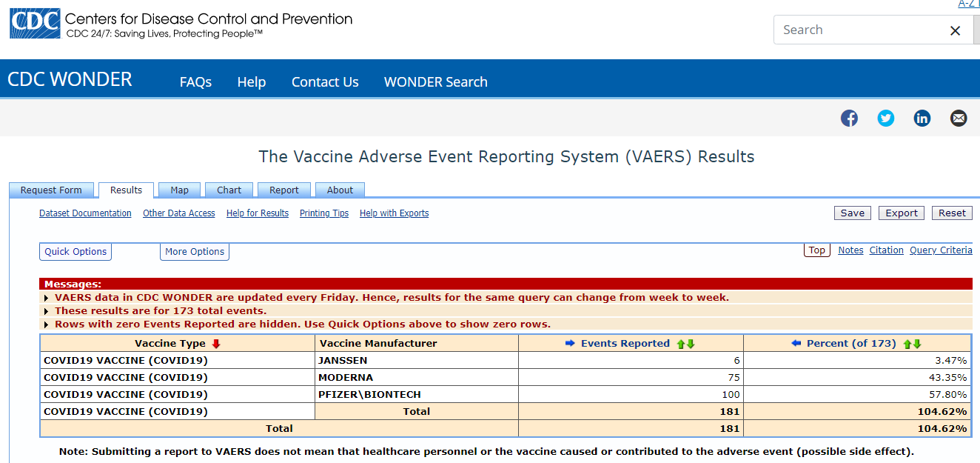
Task: Share the page on LinkedIn
Action: click(x=922, y=118)
